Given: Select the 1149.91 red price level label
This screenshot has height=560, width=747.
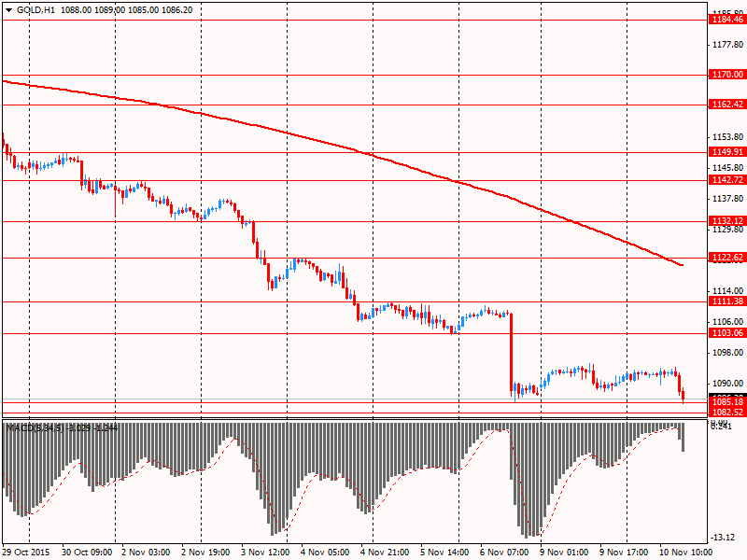Looking at the screenshot, I should tap(727, 152).
